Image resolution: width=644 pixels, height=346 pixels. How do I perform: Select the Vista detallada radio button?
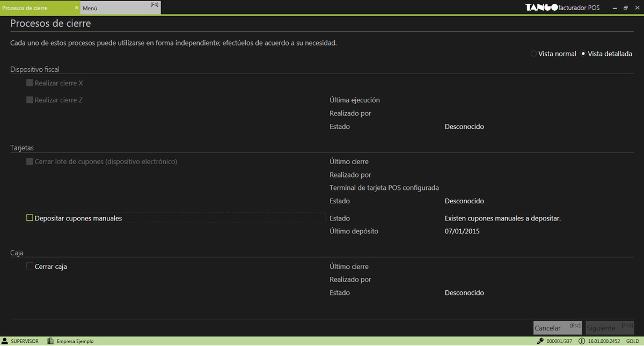tap(583, 54)
